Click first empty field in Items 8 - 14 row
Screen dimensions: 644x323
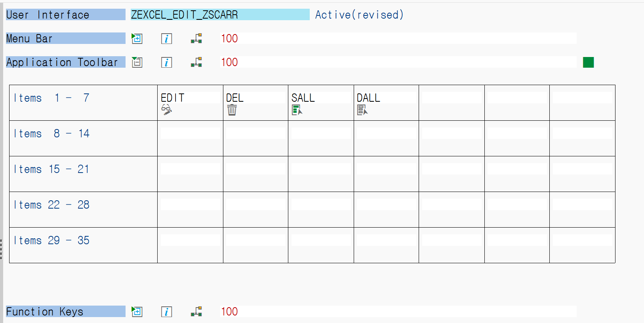(190, 133)
